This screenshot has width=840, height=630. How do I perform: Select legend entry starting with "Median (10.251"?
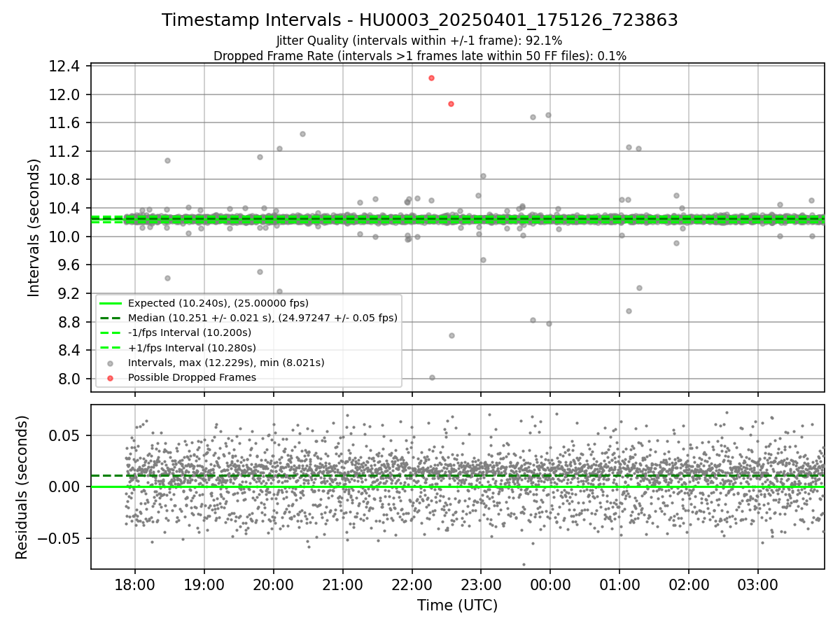262,318
